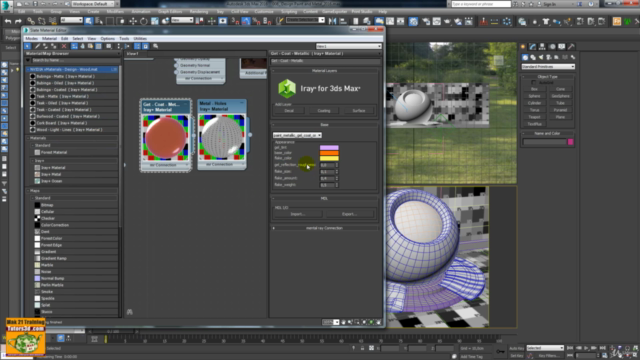Click the Angle Snap toggle icon

[246, 21]
